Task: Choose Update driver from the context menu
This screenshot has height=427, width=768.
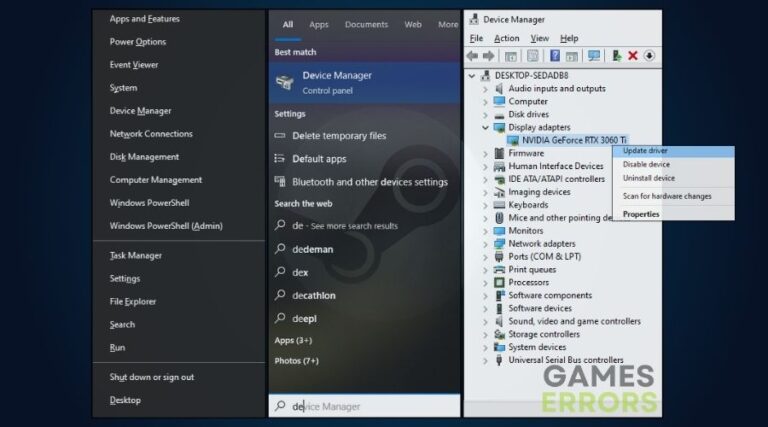Action: point(645,151)
